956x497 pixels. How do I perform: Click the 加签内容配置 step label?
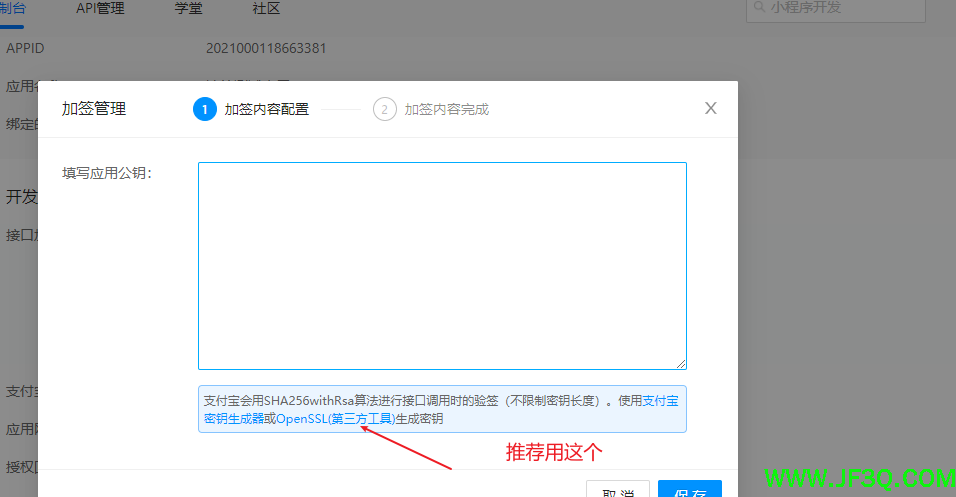tap(266, 109)
